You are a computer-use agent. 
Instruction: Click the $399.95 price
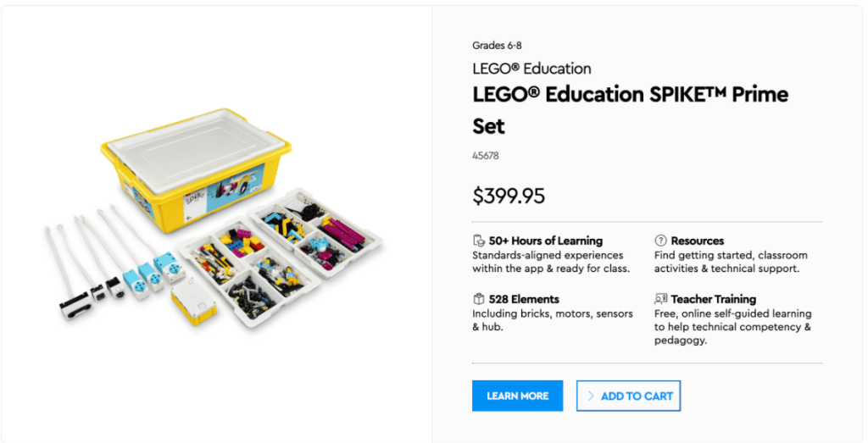click(509, 196)
